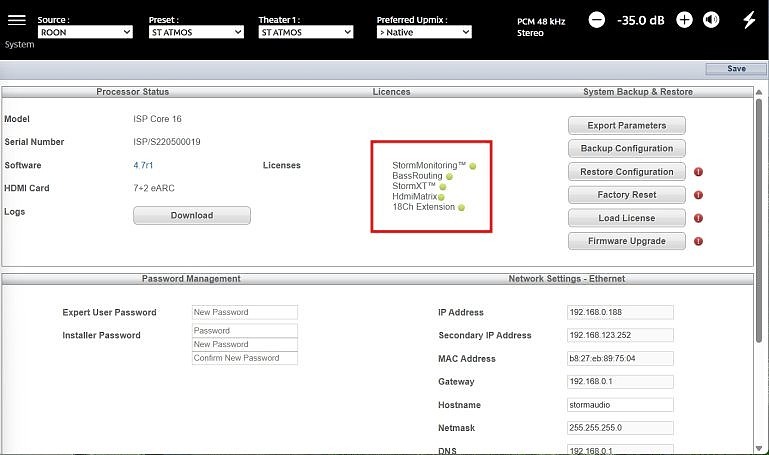Click warning icon beside Restore Configuration
The height and width of the screenshot is (455, 769).
698,172
